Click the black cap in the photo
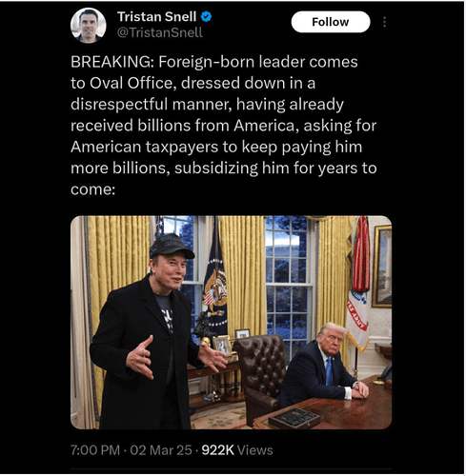Image resolution: width=466 pixels, height=476 pixels. coord(171,247)
